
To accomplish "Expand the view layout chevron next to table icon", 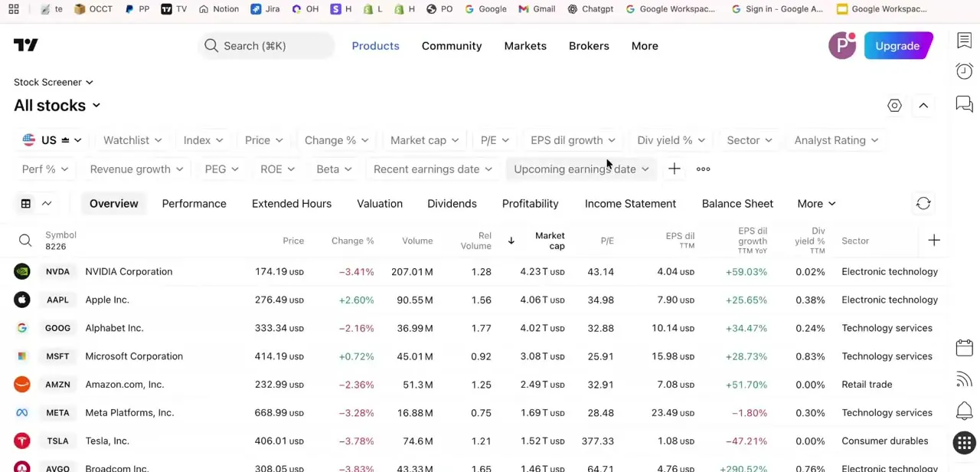I will point(47,204).
